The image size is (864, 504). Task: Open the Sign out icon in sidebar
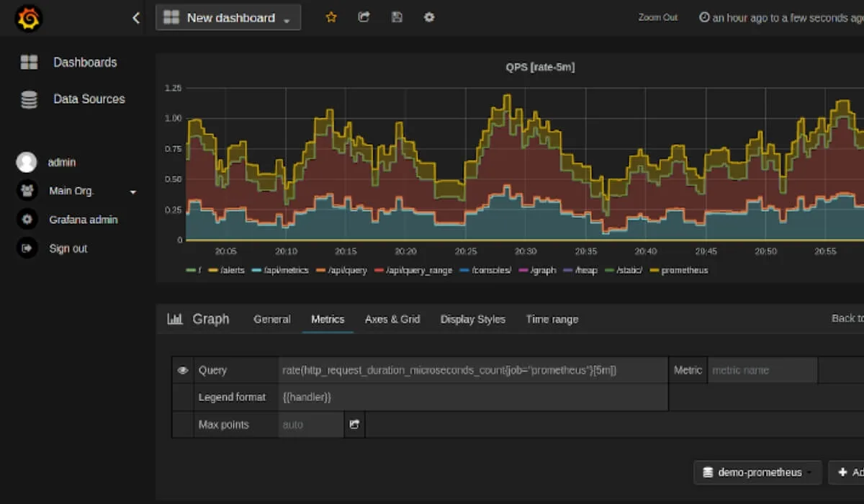[x=27, y=248]
